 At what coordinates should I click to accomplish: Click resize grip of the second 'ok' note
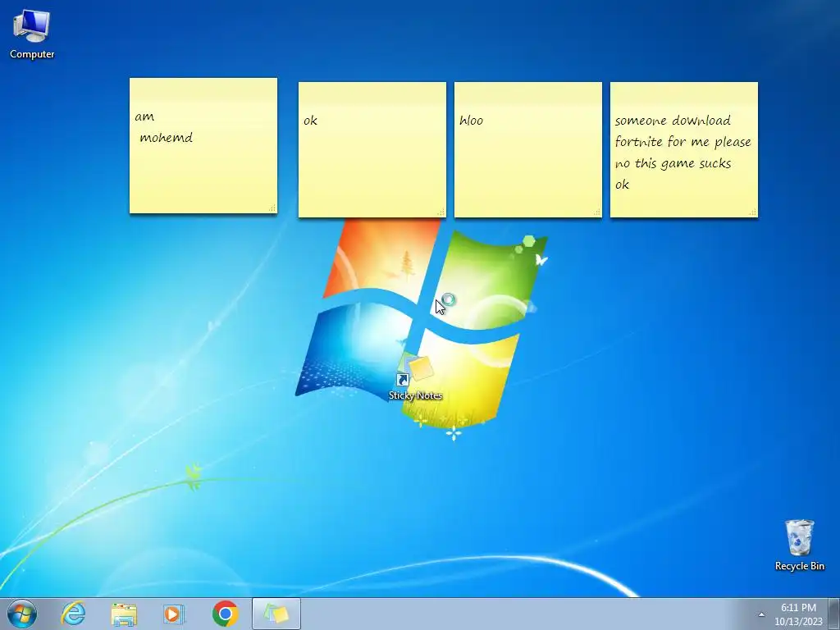coord(441,212)
